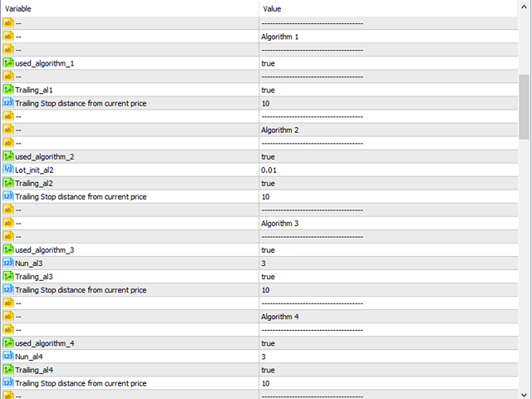Click the Value column header
532x399 pixels.
pos(389,8)
